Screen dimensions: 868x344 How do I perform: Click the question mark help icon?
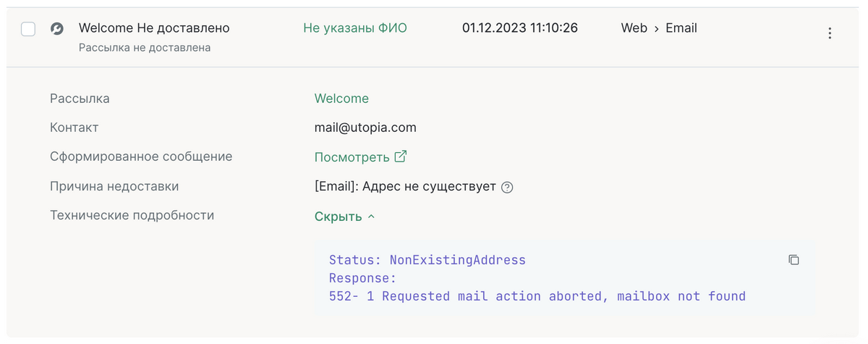pos(507,187)
